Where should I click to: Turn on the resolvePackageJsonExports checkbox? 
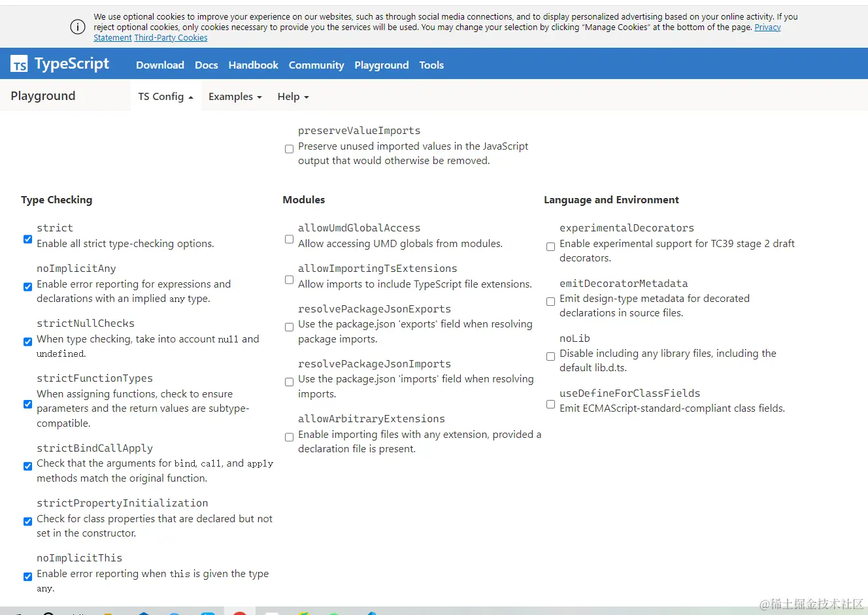(289, 327)
